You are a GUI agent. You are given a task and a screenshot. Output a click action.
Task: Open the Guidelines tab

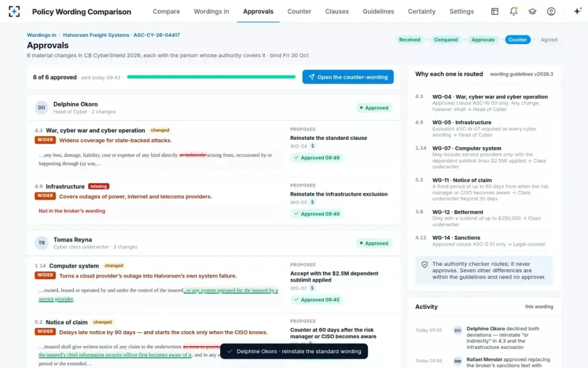click(378, 11)
